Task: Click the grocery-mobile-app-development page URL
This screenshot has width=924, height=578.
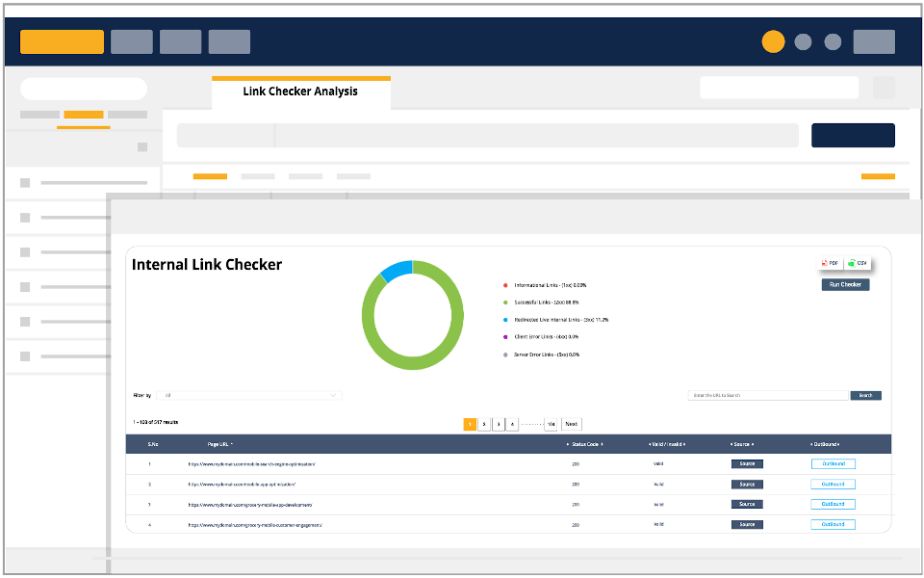Action: 250,505
